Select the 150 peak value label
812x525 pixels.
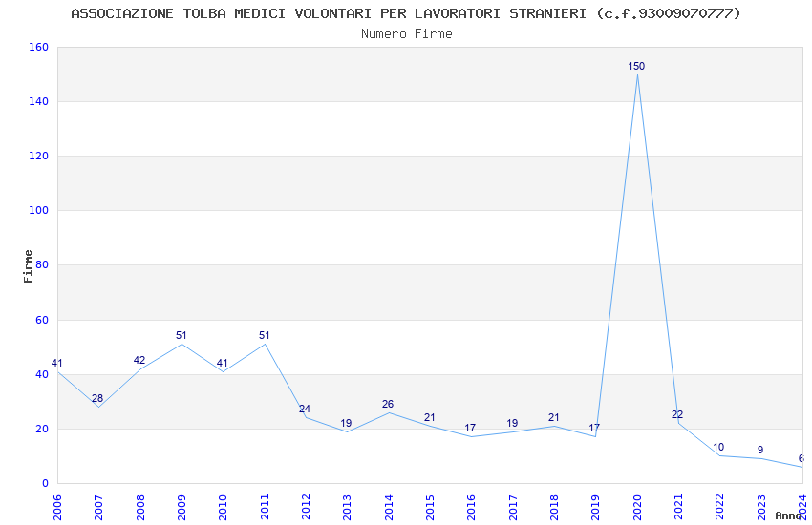click(x=636, y=66)
